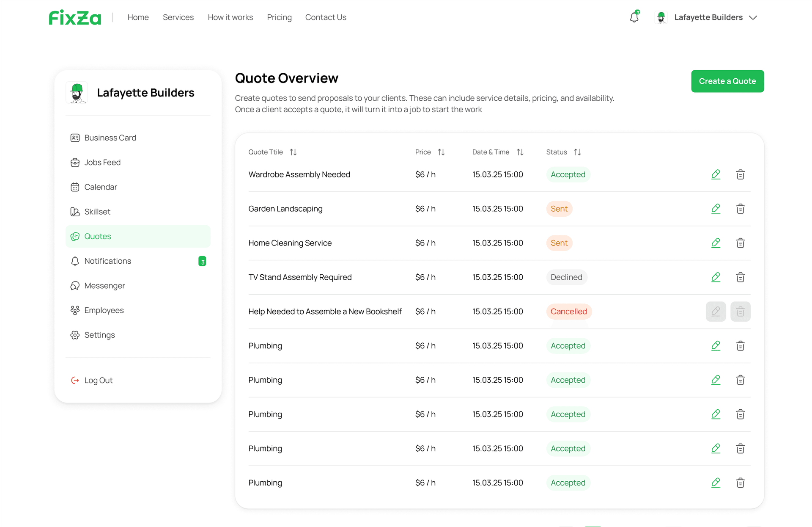This screenshot has height=527, width=812.
Task: Open the Calendar from the sidebar
Action: pyautogui.click(x=100, y=187)
